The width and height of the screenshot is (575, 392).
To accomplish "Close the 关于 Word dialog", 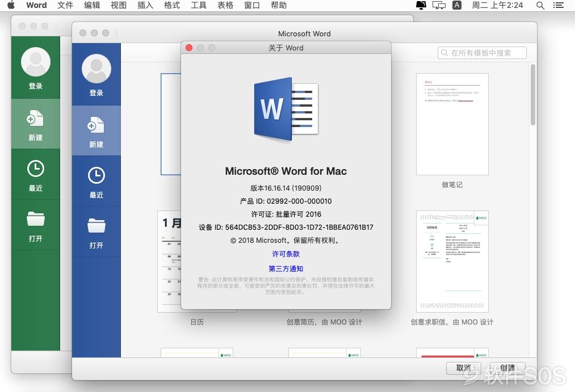I will click(x=189, y=48).
